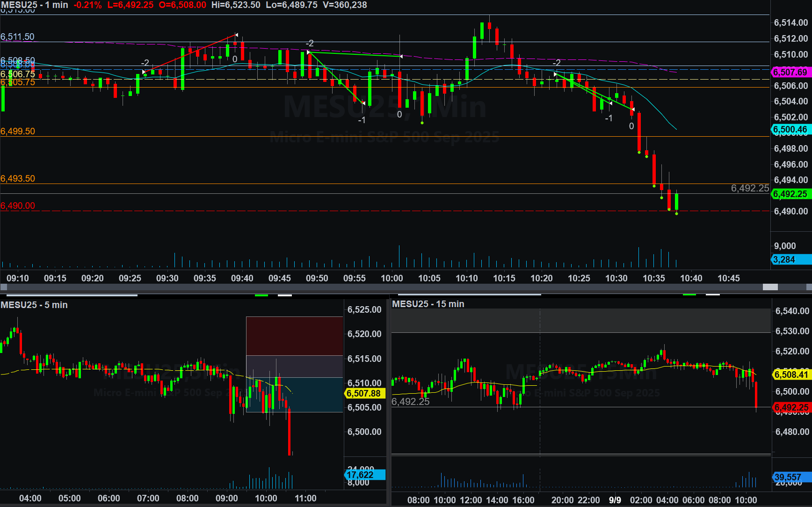Viewport: 812px width, 507px height.
Task: Select the MESU25 - 15 min chart title
Action: (428, 304)
